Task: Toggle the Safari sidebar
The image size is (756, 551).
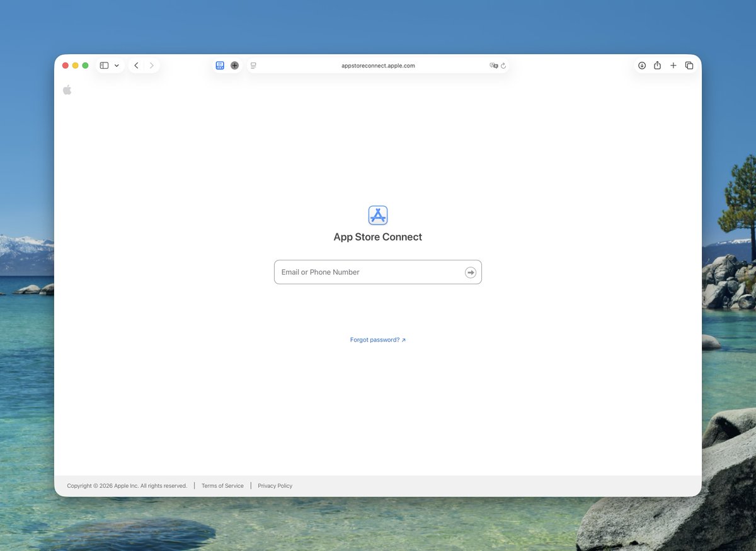Action: pyautogui.click(x=105, y=66)
